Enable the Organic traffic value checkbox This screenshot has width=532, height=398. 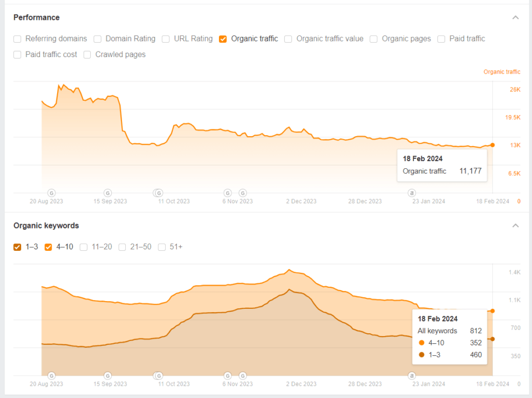[288, 39]
